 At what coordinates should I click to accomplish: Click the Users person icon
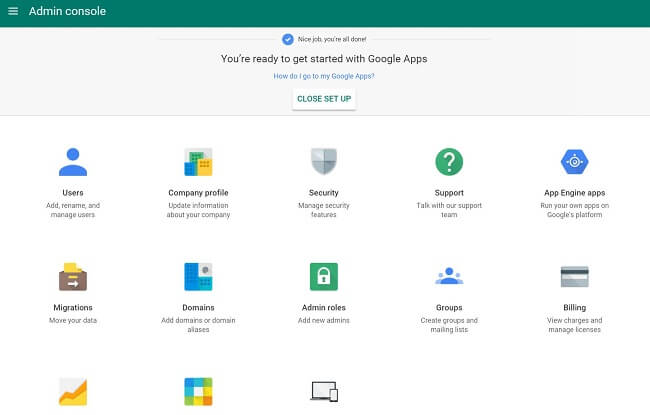click(73, 162)
